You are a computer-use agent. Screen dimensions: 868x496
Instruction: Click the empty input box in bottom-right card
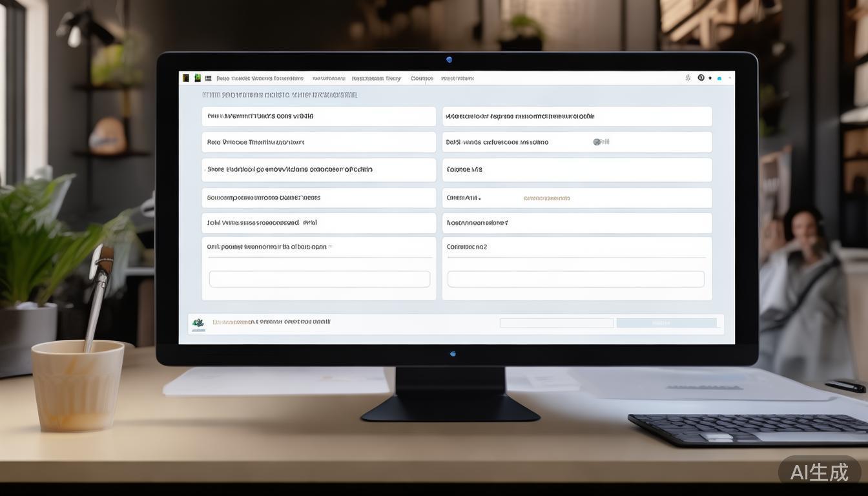[x=575, y=279]
